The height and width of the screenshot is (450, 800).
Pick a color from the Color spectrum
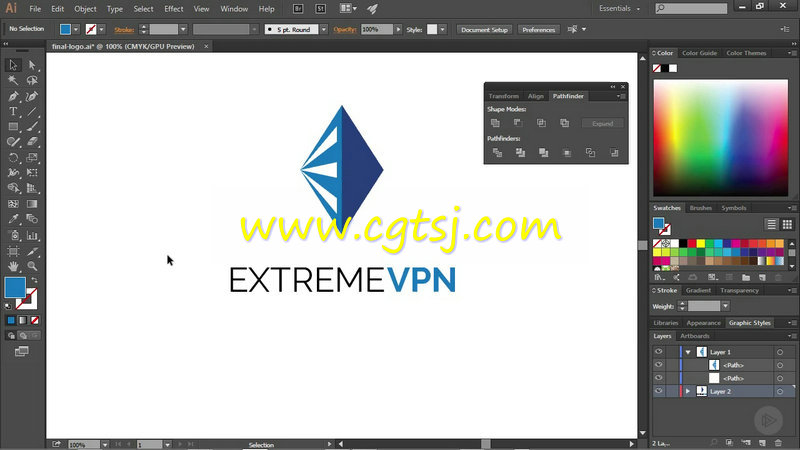tap(720, 138)
